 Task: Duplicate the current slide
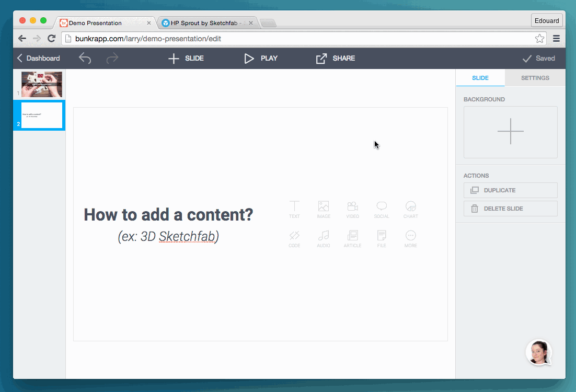[x=510, y=190]
